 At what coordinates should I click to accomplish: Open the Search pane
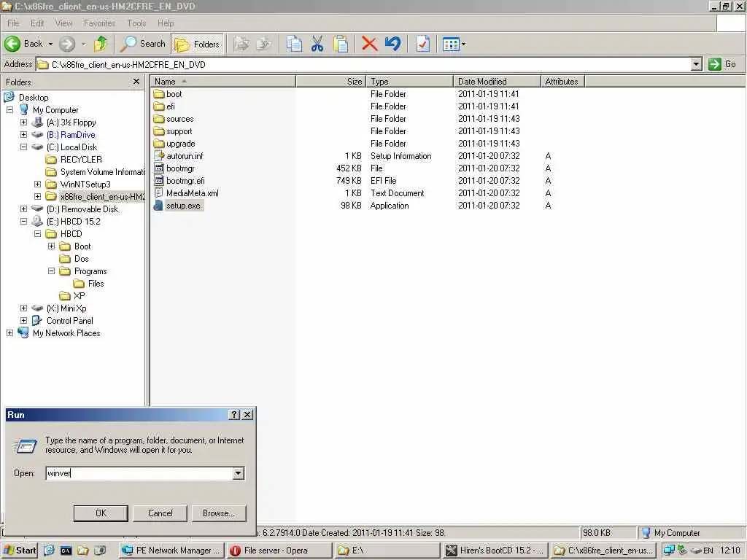(142, 44)
